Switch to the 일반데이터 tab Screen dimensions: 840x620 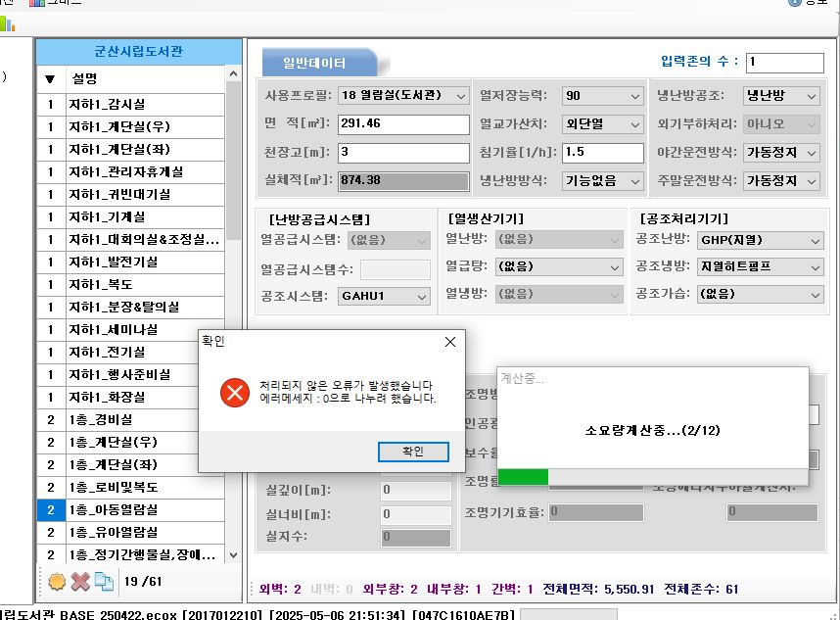tap(314, 63)
